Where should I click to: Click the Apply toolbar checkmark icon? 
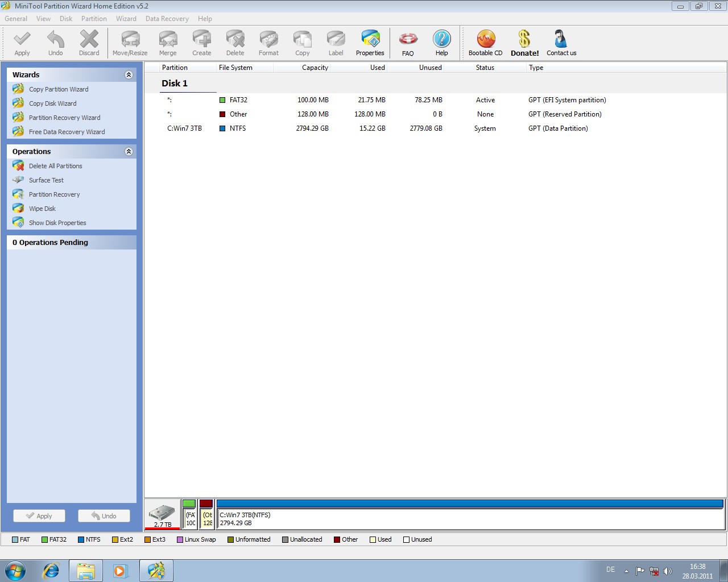[x=22, y=39]
